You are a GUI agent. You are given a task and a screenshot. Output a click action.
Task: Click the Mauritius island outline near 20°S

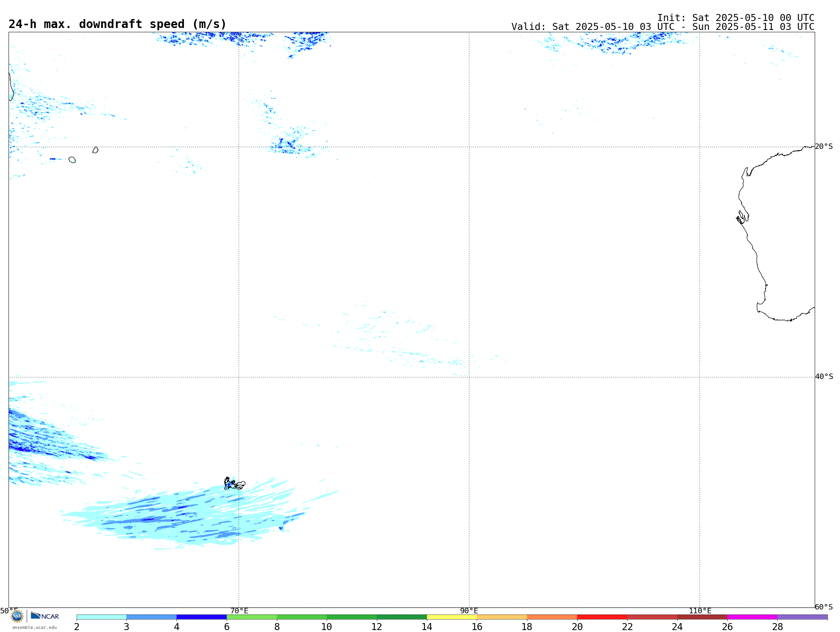point(95,150)
